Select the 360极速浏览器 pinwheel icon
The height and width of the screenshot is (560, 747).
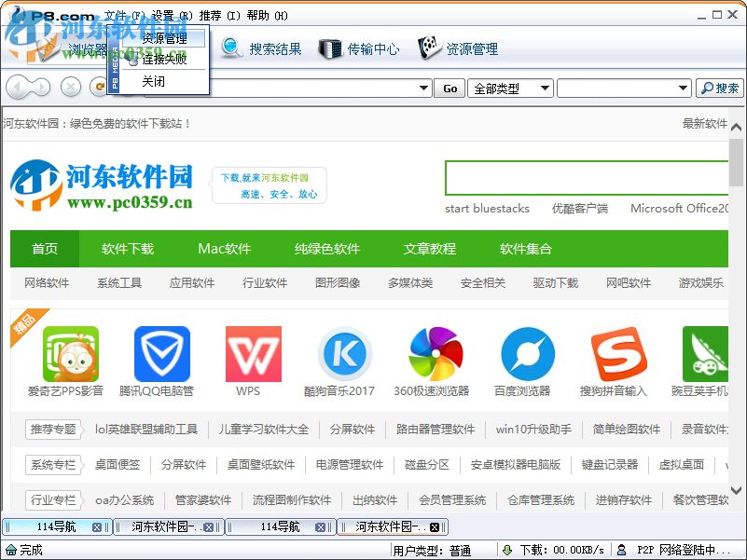coord(436,355)
